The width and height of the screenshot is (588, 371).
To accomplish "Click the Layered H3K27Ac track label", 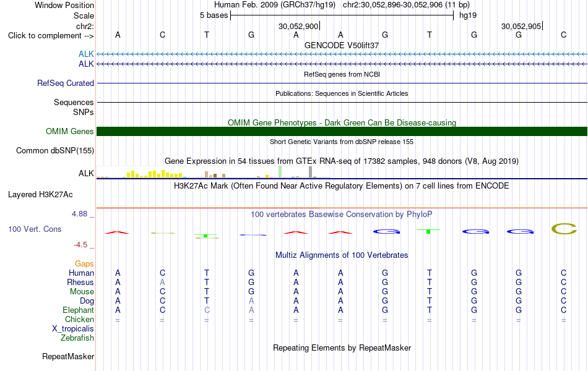I will click(40, 195).
